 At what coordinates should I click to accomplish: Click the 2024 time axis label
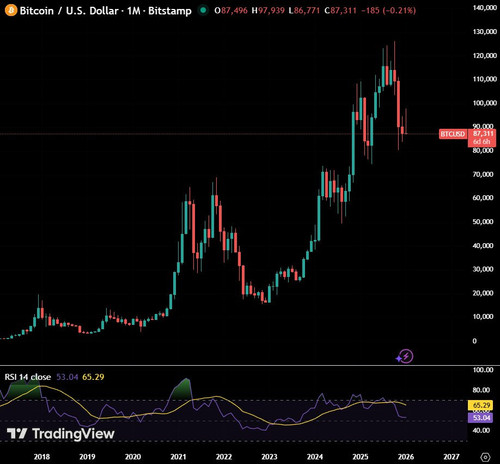(315, 457)
